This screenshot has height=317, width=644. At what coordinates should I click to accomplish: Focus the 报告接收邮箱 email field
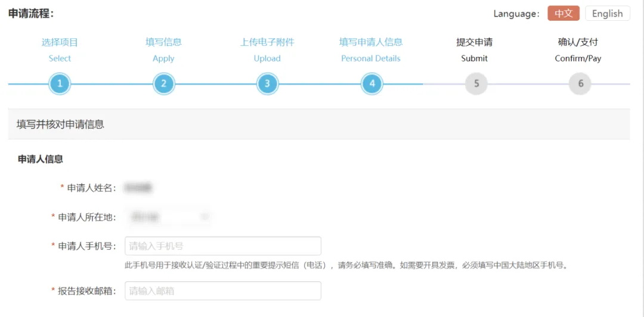point(223,291)
